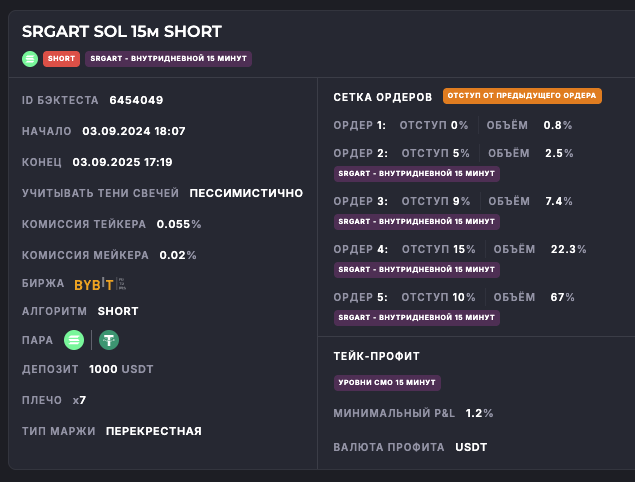Screen dimensions: 635x482
Task: Click the УРОВНИ СМО 15 МИНУТ tag
Action: (x=387, y=382)
